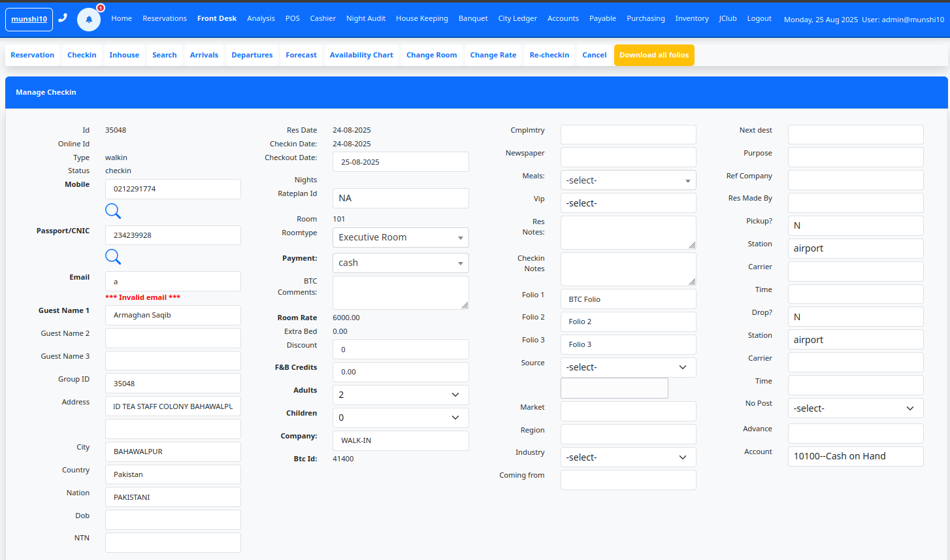Click the search magnifier below Passport/CNIC field
950x560 pixels.
[113, 257]
